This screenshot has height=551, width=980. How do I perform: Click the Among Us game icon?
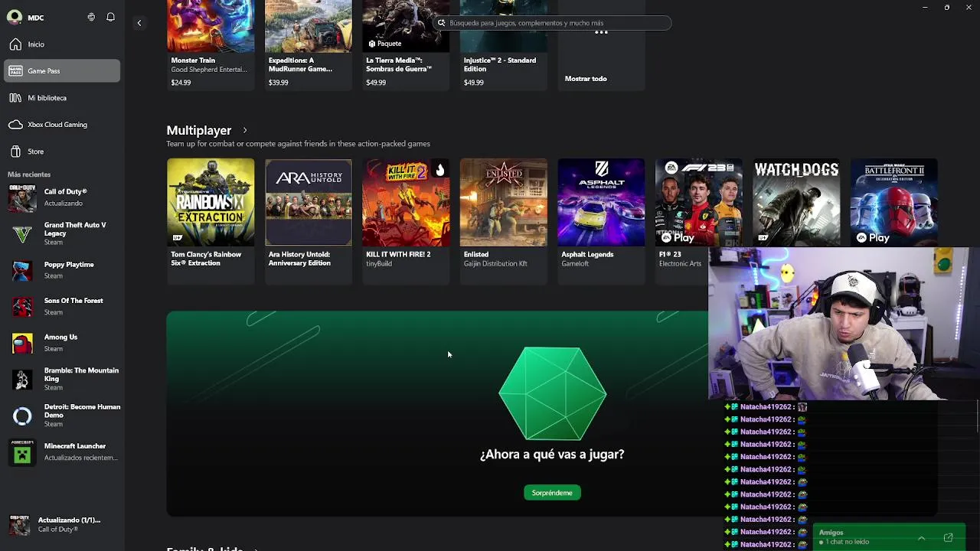pos(22,343)
